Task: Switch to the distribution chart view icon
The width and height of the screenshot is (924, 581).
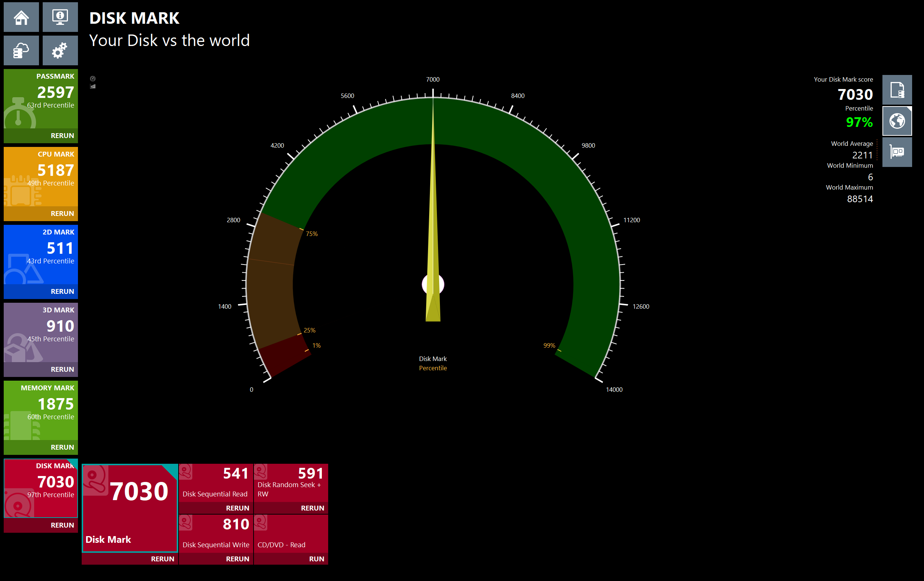Action: point(93,86)
